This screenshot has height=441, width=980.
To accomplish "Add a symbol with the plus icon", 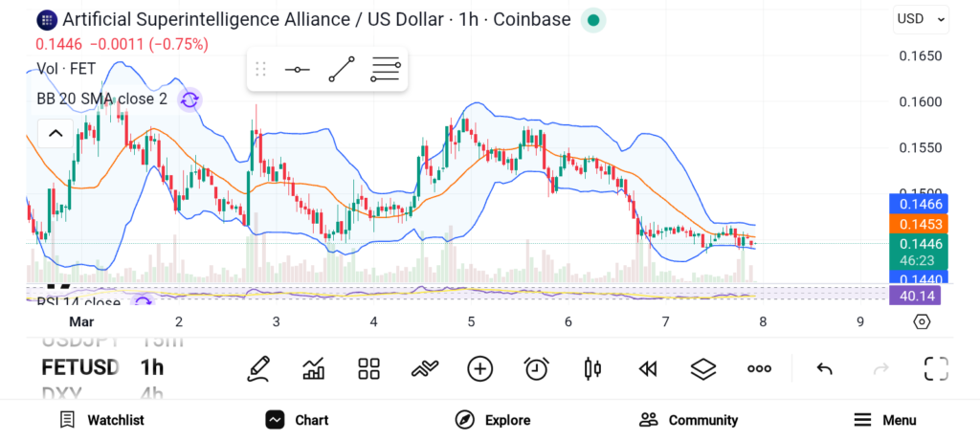I will point(479,368).
